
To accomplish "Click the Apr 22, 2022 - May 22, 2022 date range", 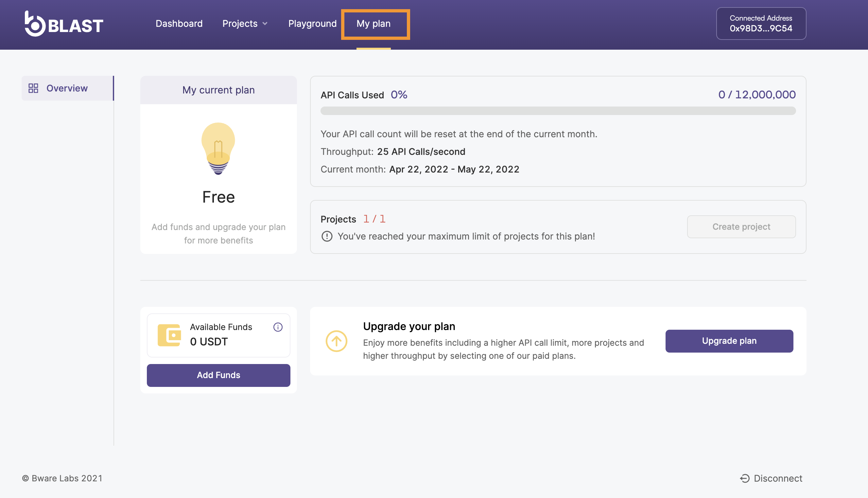I will (454, 169).
